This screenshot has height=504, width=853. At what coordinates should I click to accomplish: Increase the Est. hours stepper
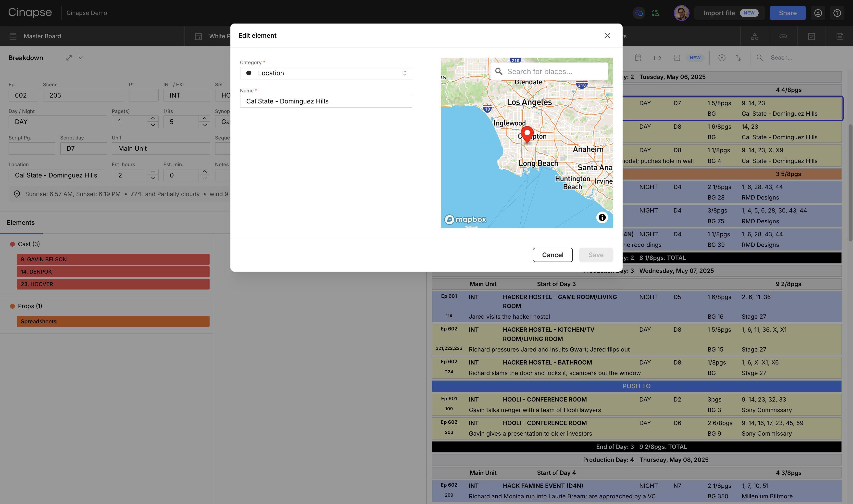[153, 172]
